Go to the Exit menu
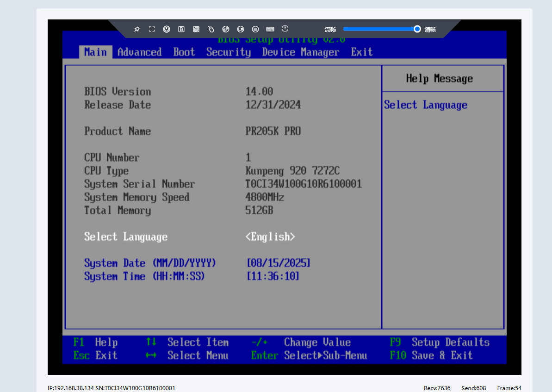The height and width of the screenshot is (392, 552). click(361, 52)
